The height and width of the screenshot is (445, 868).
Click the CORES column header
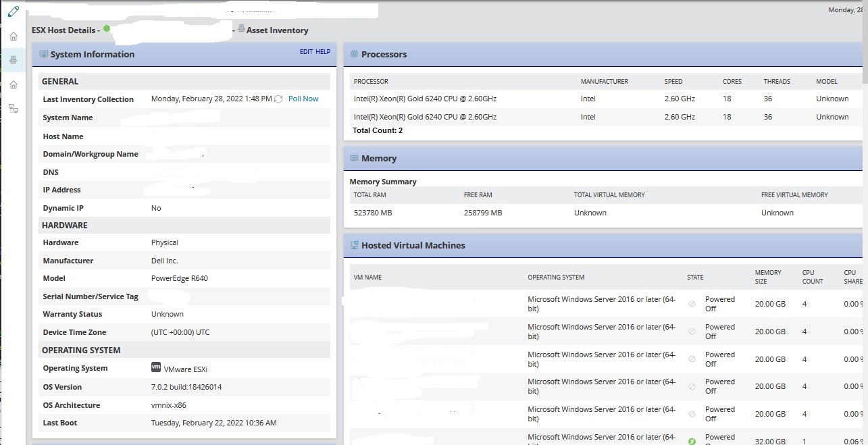[732, 82]
